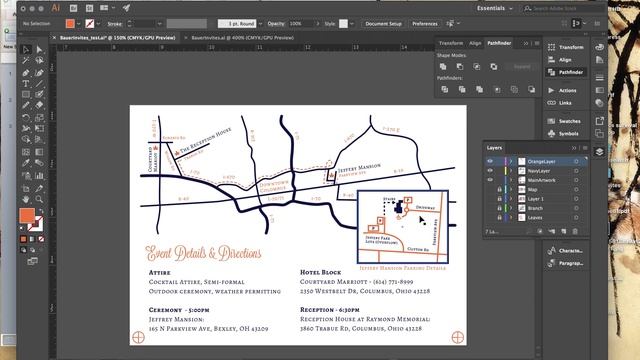Open the Style dropdown arrow
The image size is (640, 360).
tap(352, 24)
